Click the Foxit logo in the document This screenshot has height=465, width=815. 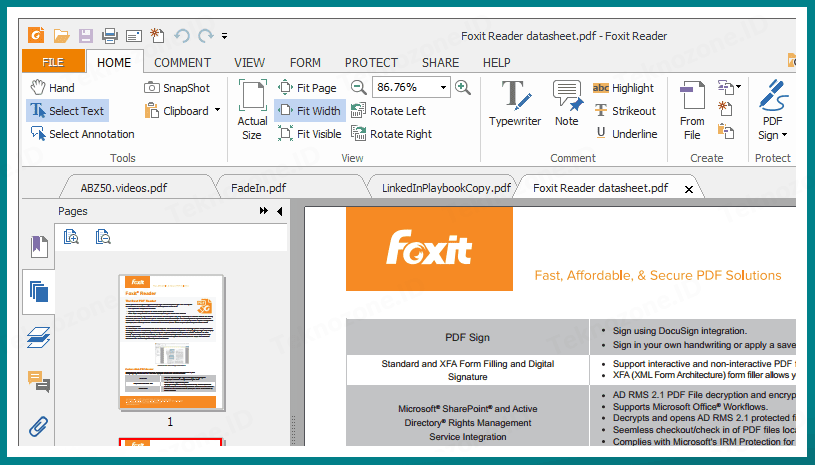[429, 248]
